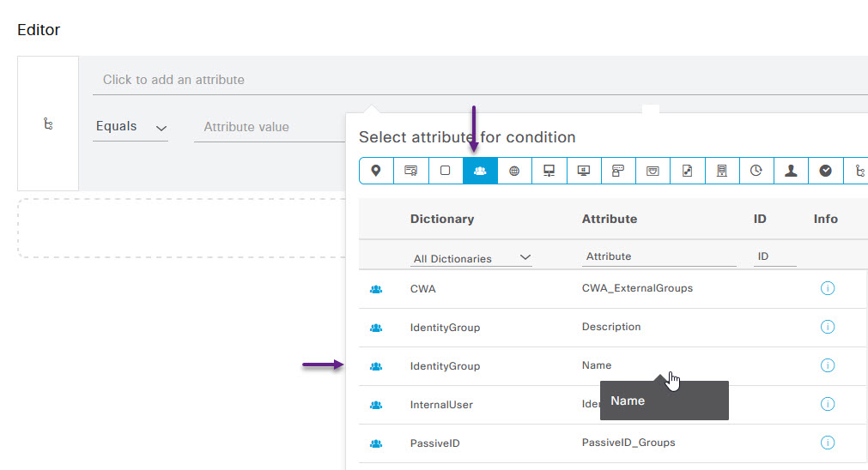The height and width of the screenshot is (470, 868).
Task: Open info icon for PassiveID_Groups row
Action: [x=828, y=443]
